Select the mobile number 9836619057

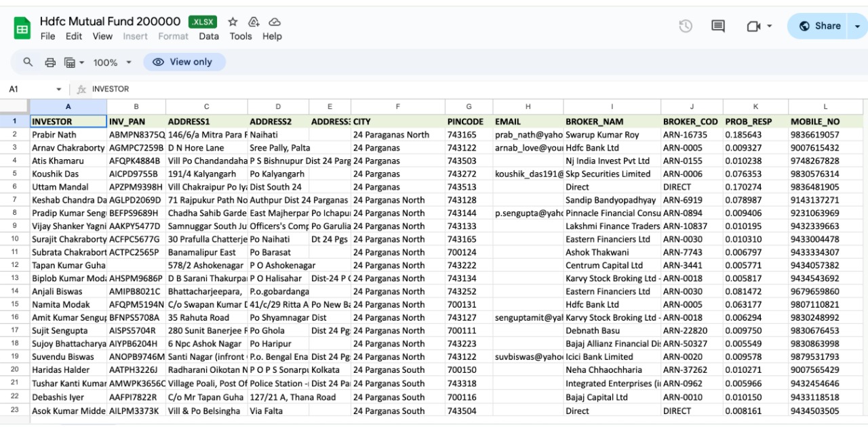pos(826,135)
